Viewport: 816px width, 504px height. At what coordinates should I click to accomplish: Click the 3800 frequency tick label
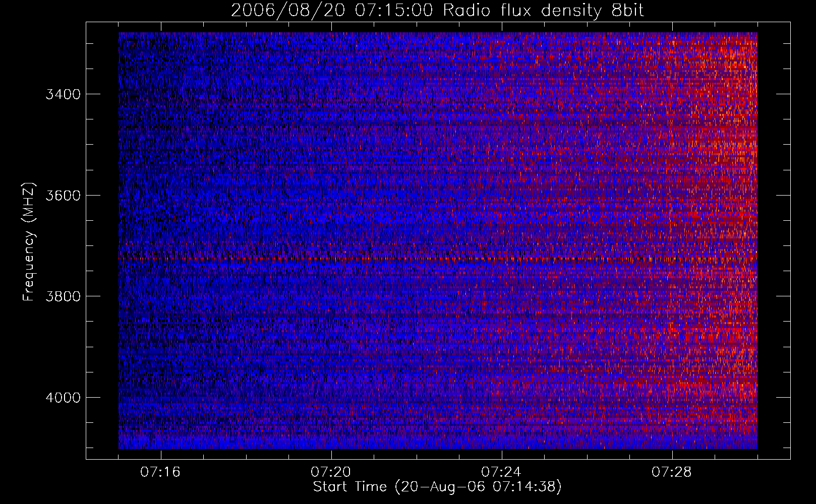(x=63, y=296)
